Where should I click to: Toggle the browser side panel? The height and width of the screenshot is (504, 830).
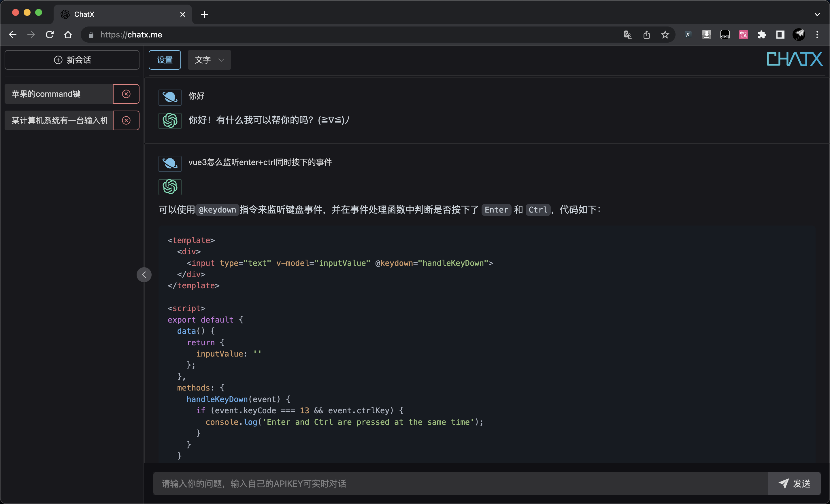coord(780,35)
